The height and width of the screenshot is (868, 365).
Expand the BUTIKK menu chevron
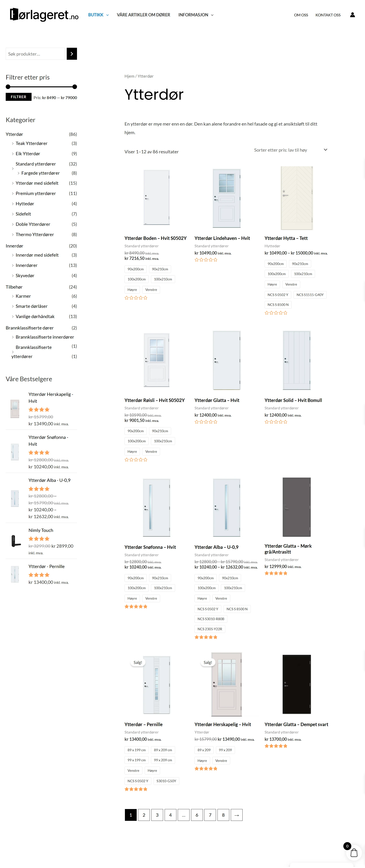click(107, 15)
